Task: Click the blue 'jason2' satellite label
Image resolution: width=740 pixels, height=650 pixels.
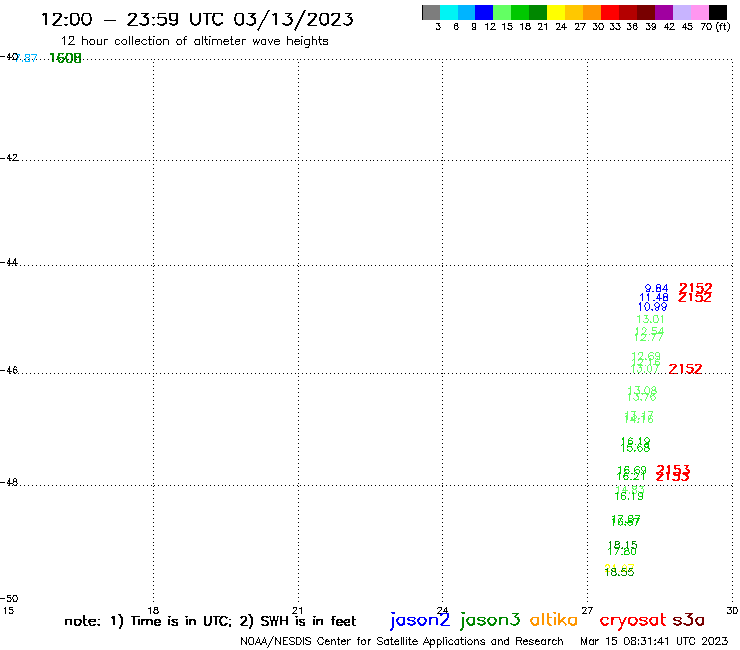Action: click(420, 620)
